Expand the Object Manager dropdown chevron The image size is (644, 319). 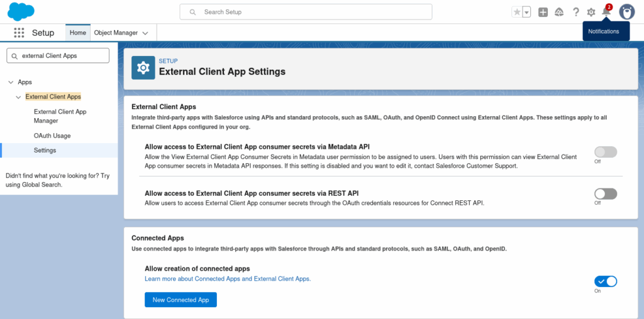pyautogui.click(x=145, y=33)
